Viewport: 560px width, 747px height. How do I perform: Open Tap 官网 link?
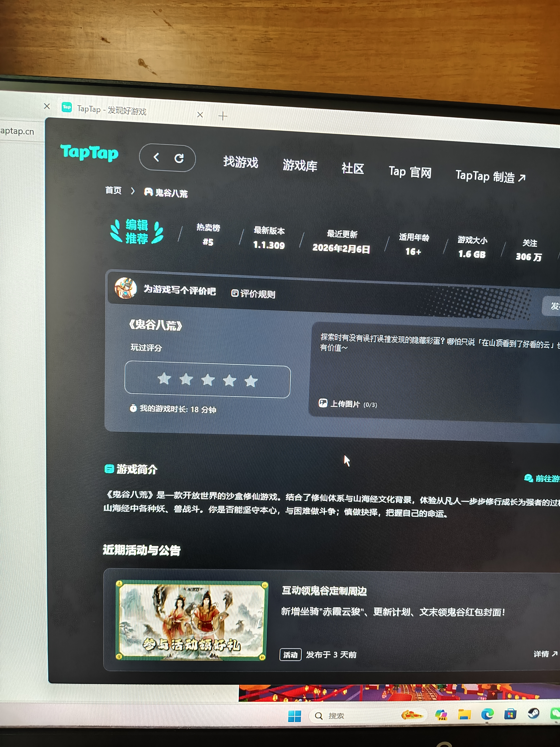pos(410,172)
